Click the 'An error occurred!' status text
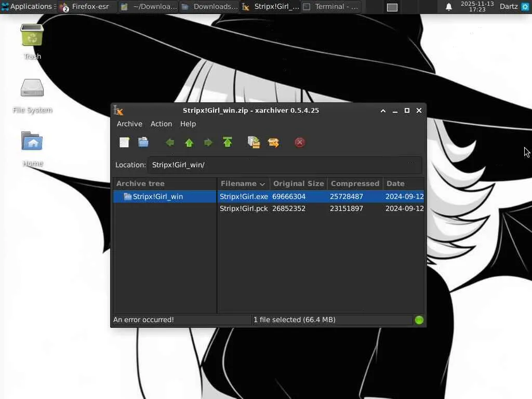This screenshot has width=532, height=399. tap(143, 320)
